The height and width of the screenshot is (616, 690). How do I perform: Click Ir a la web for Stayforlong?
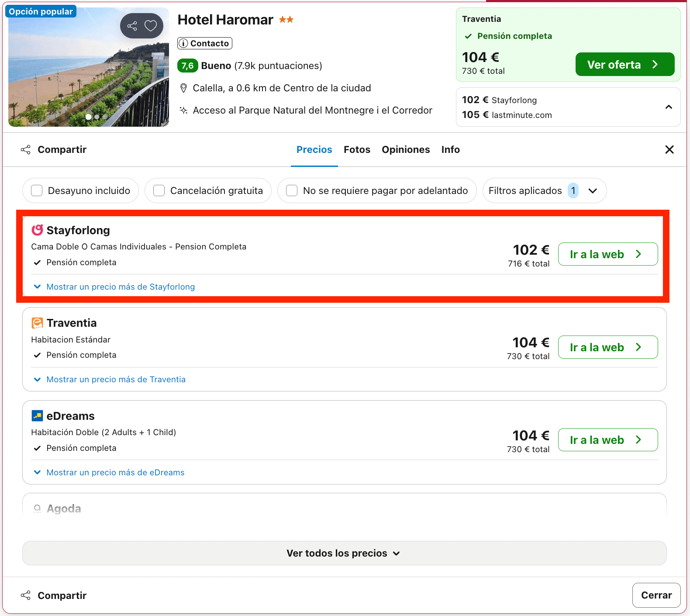tap(608, 254)
